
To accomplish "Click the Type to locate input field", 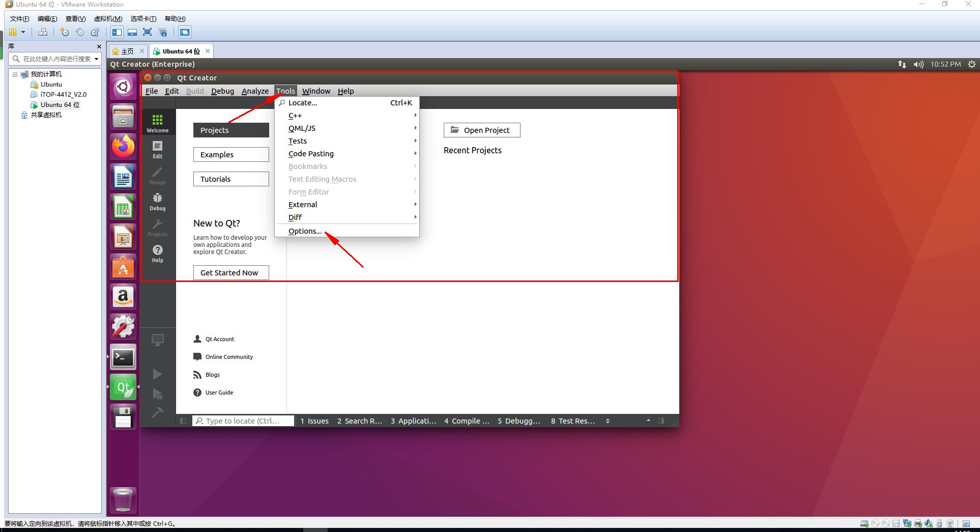I will [243, 421].
